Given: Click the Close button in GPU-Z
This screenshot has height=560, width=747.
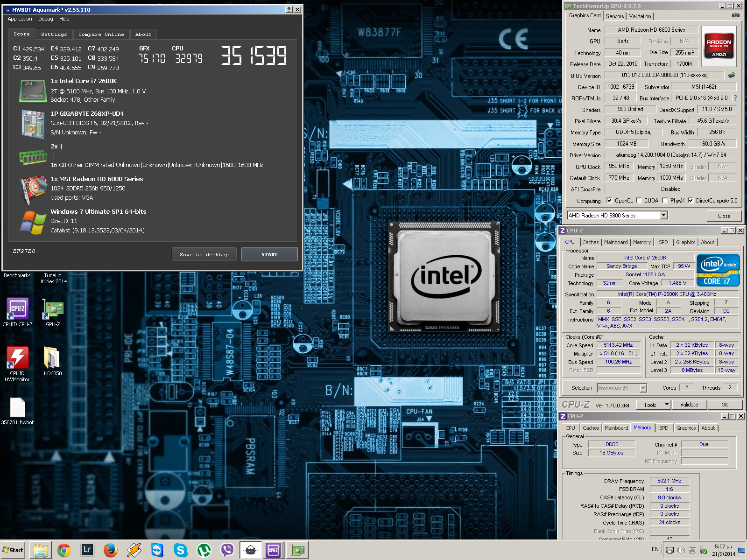Looking at the screenshot, I should tap(724, 216).
